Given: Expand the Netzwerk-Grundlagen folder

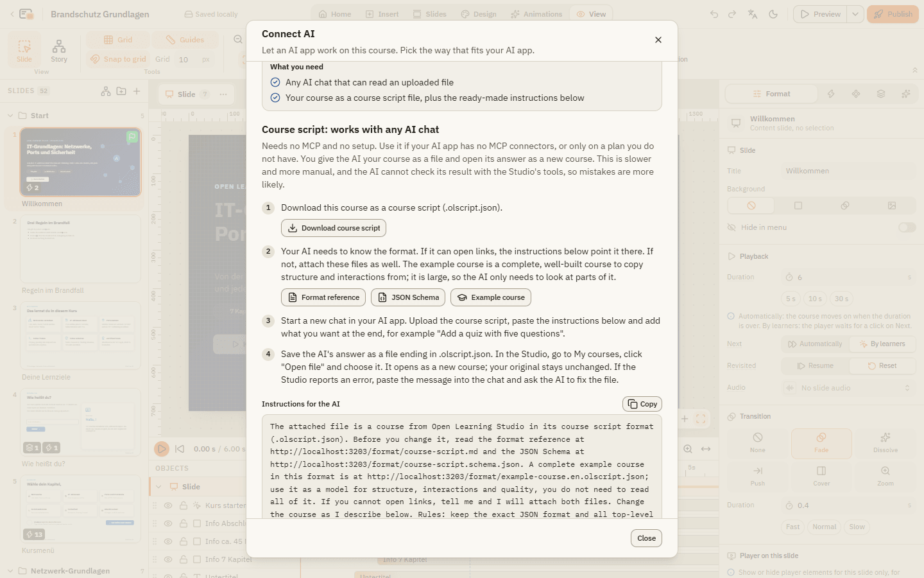Looking at the screenshot, I should pos(10,571).
